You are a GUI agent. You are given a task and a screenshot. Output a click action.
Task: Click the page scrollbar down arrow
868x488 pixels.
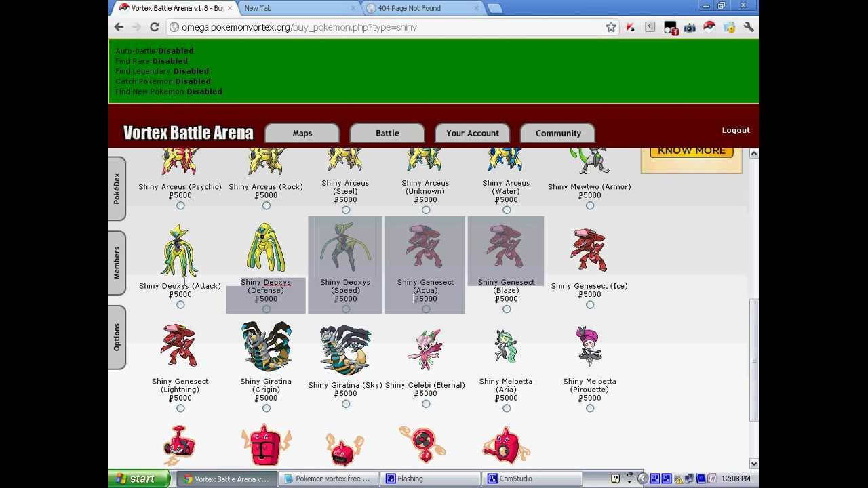point(754,464)
